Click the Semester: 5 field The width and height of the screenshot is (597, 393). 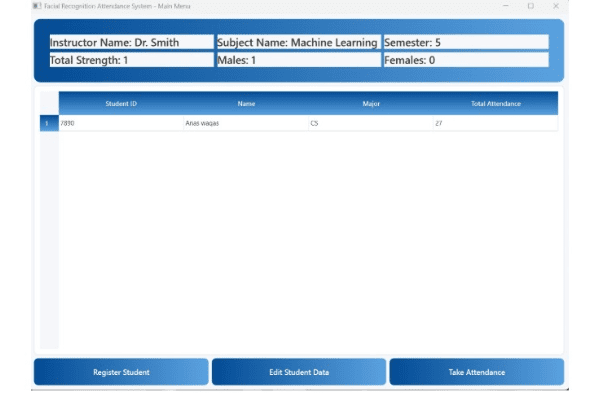466,42
